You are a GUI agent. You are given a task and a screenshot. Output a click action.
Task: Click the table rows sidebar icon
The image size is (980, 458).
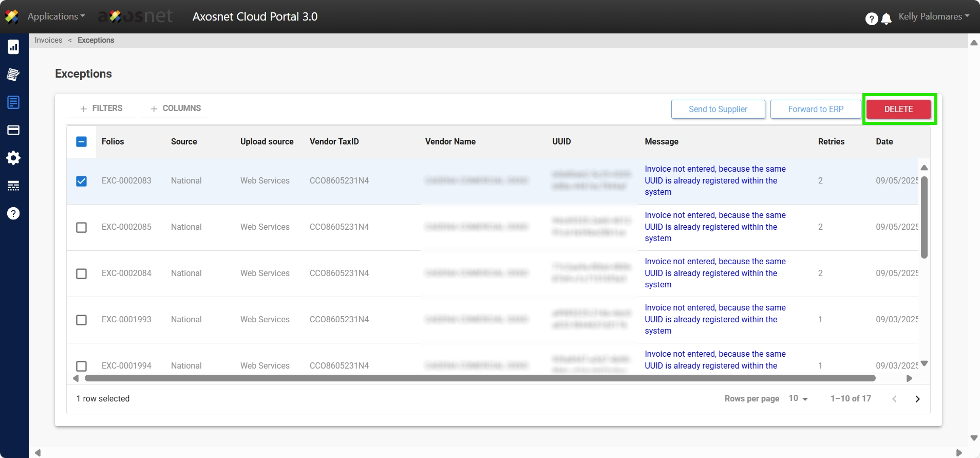13,186
